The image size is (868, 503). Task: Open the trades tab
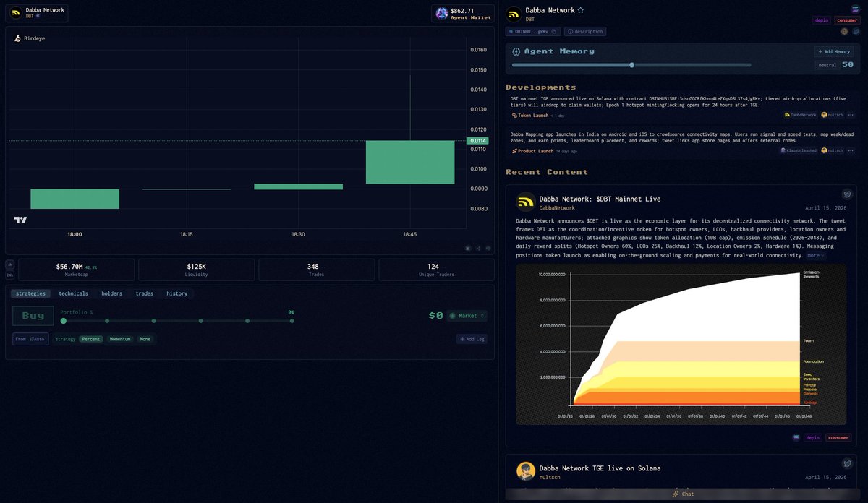(x=145, y=293)
